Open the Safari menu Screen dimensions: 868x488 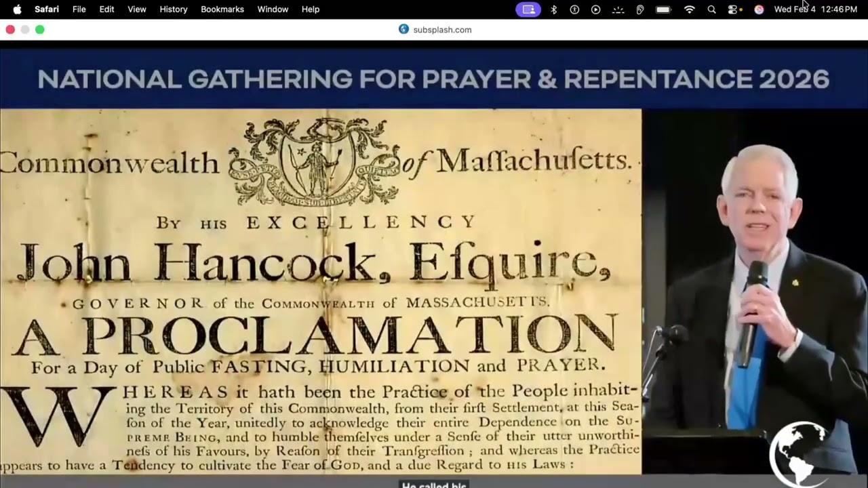(x=47, y=9)
